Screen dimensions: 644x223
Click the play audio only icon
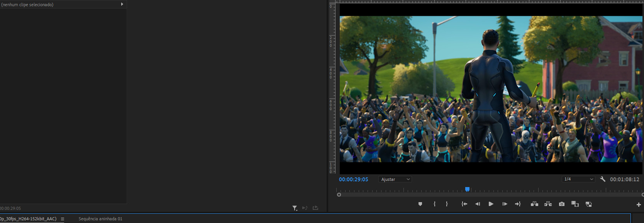pos(305,208)
